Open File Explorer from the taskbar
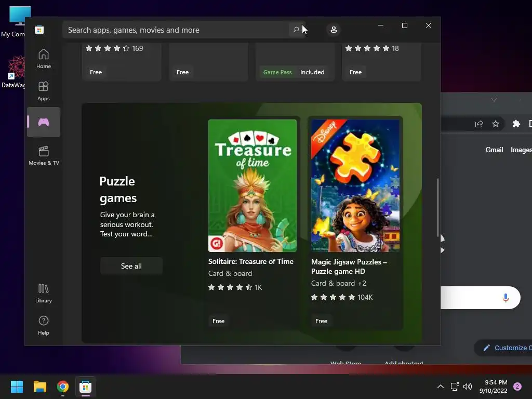The height and width of the screenshot is (399, 532). click(x=39, y=387)
